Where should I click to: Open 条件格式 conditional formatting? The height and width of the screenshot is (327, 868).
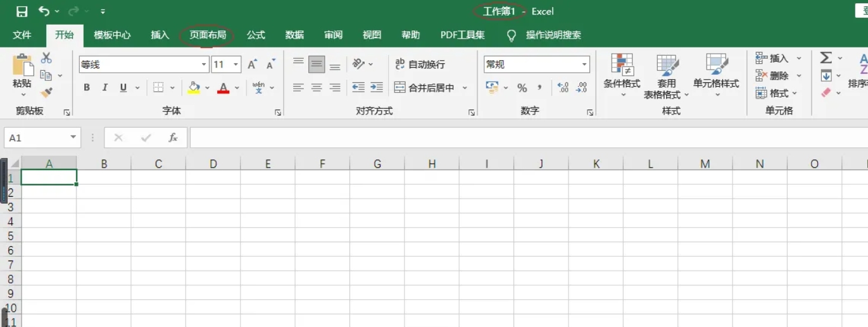[622, 76]
